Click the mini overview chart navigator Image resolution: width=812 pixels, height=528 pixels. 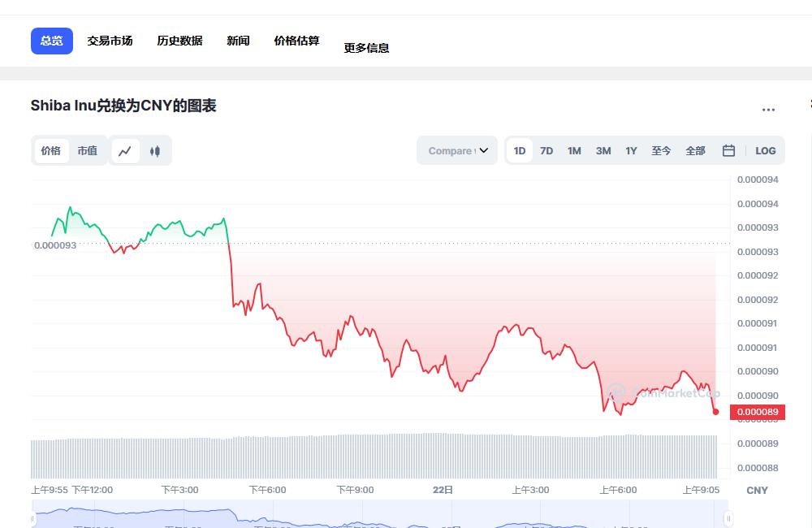tap(380, 514)
